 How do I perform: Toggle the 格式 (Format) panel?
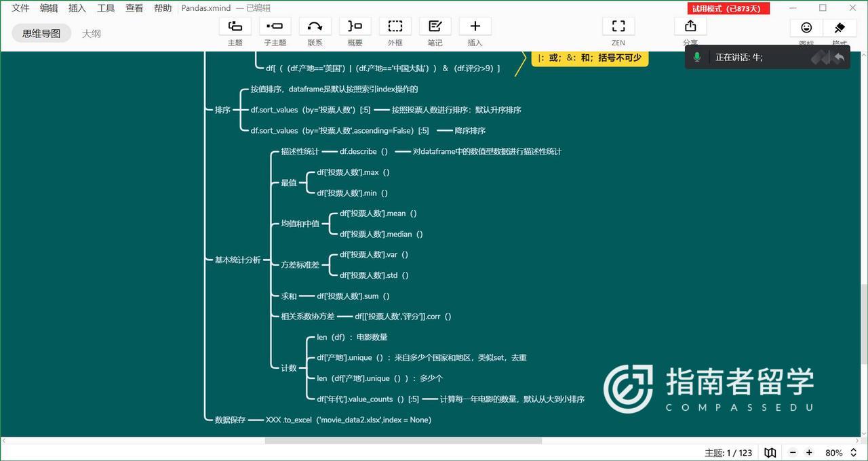click(840, 28)
